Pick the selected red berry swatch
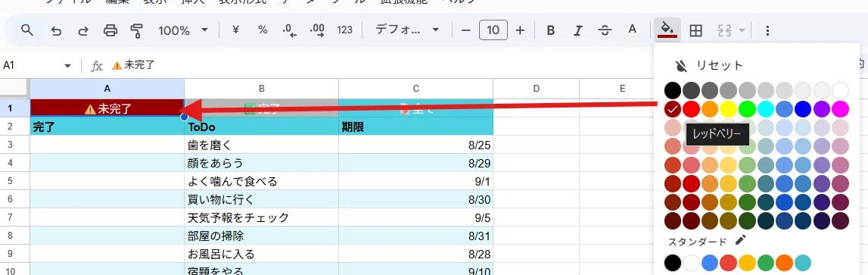The image size is (868, 275). click(x=672, y=109)
